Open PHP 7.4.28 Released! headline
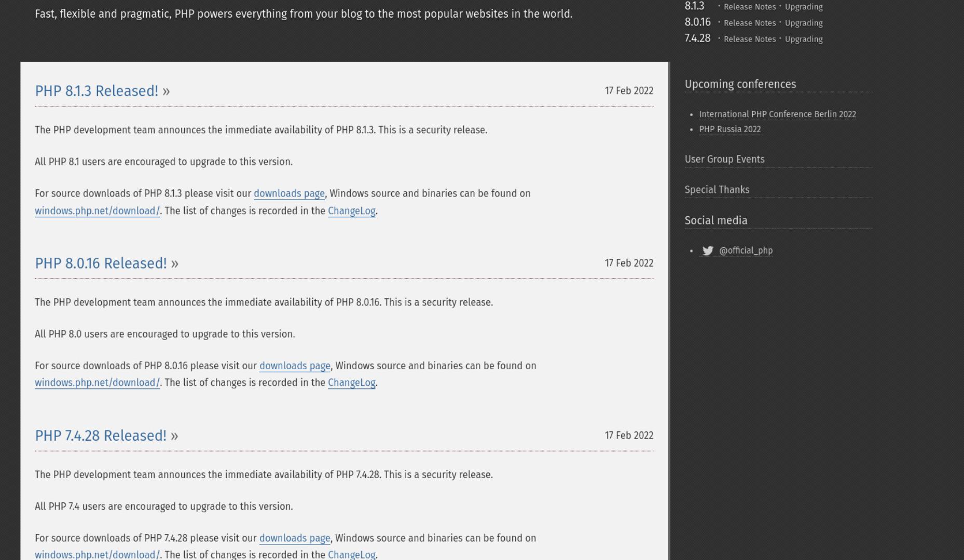964x560 pixels. tap(101, 436)
